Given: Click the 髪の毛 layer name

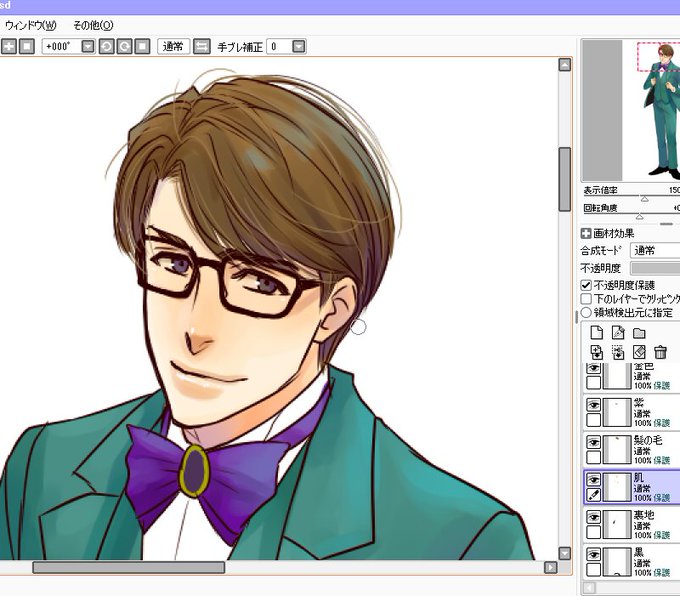Looking at the screenshot, I should [647, 440].
